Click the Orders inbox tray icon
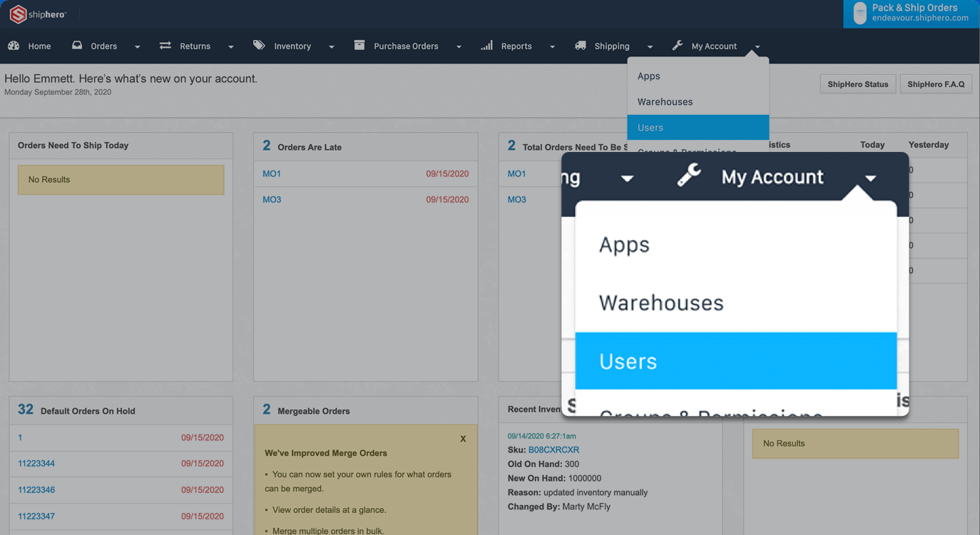 coord(77,46)
